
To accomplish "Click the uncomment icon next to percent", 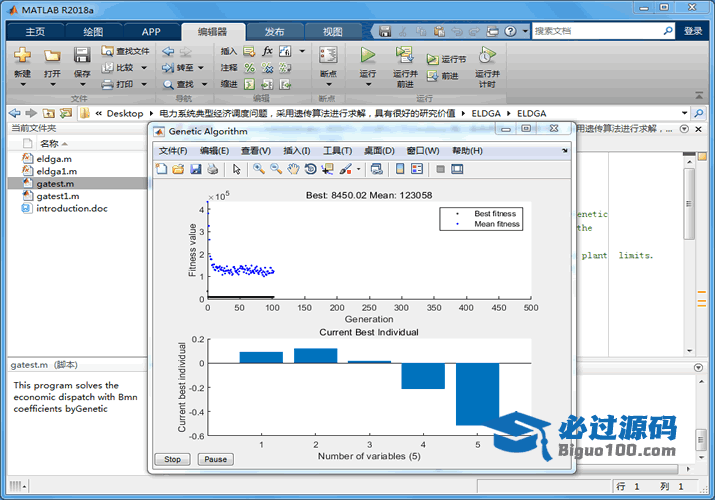I will point(267,68).
